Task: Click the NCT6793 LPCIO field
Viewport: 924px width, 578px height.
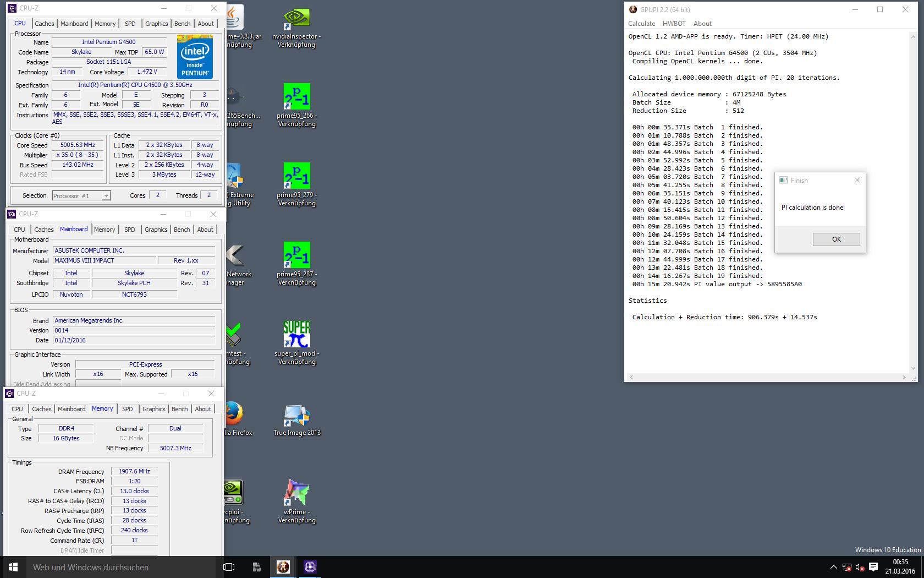Action: (134, 295)
